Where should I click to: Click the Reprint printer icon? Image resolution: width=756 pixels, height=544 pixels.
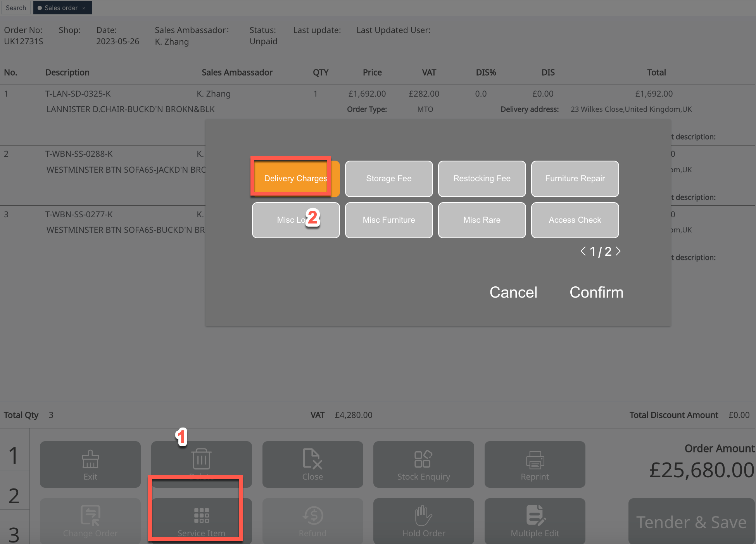click(x=535, y=460)
